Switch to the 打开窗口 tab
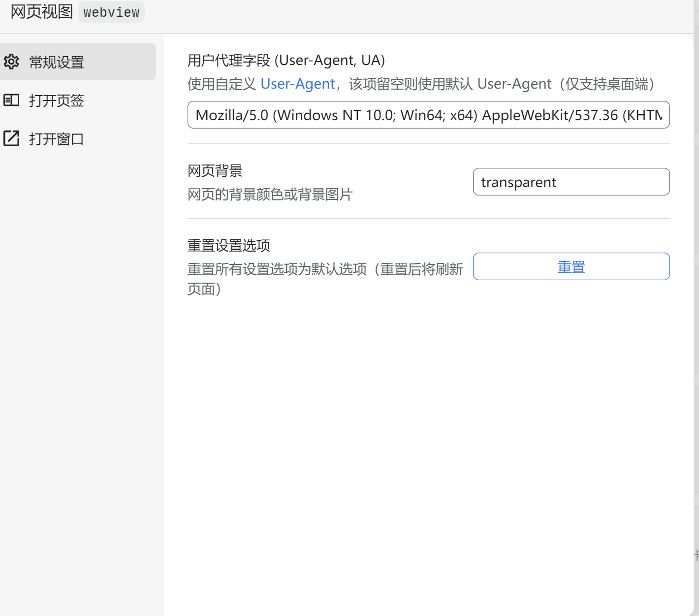Image resolution: width=699 pixels, height=616 pixels. [78, 139]
